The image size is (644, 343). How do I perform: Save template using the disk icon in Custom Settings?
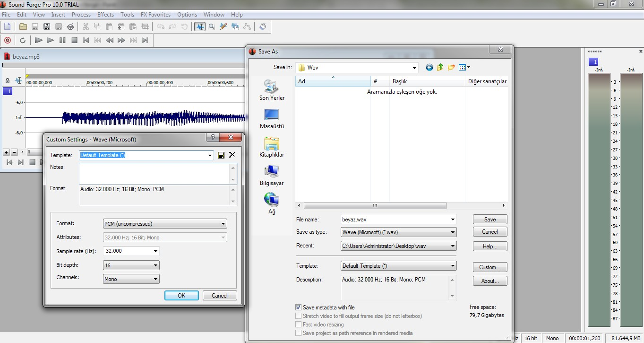click(221, 155)
